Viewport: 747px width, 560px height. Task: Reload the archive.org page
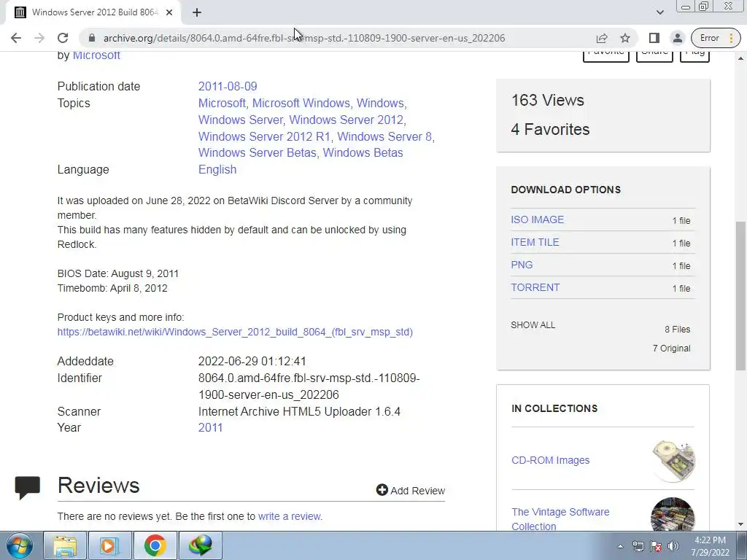63,38
